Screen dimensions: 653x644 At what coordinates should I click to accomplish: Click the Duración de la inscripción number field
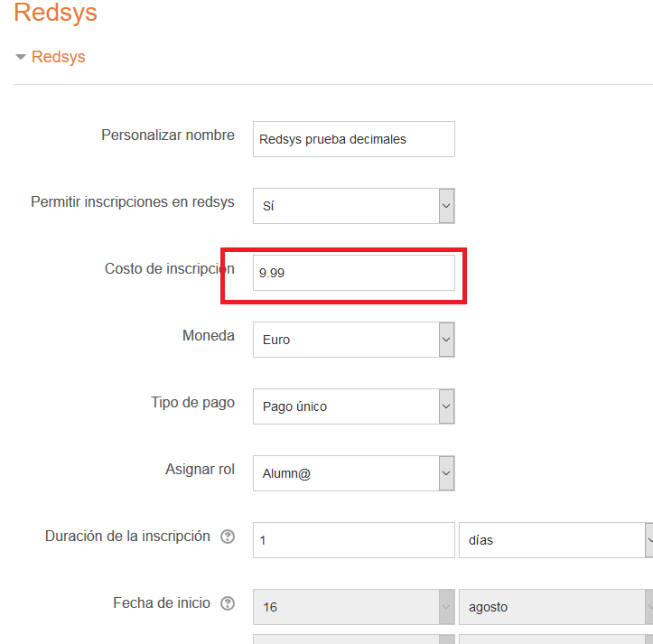[x=353, y=540]
